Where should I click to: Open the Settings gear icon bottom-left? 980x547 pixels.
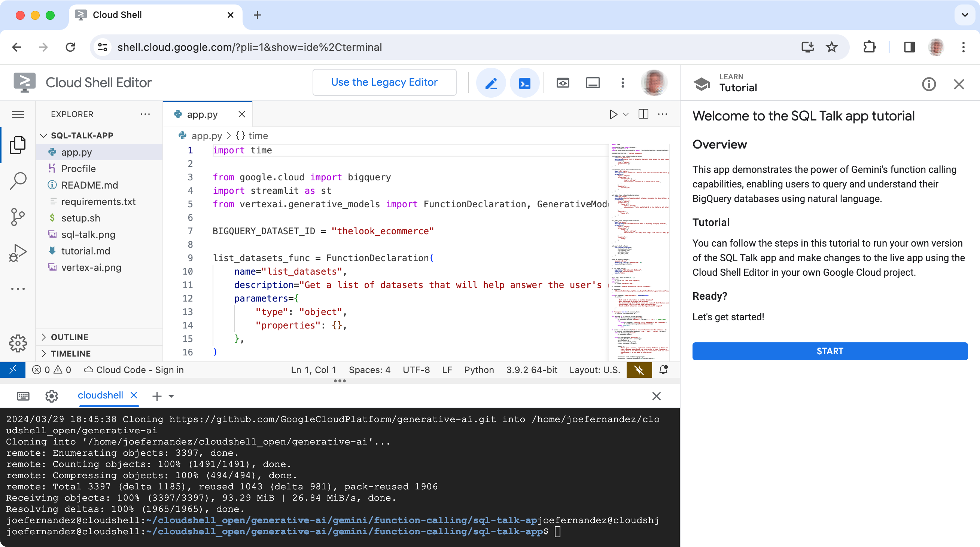[18, 344]
